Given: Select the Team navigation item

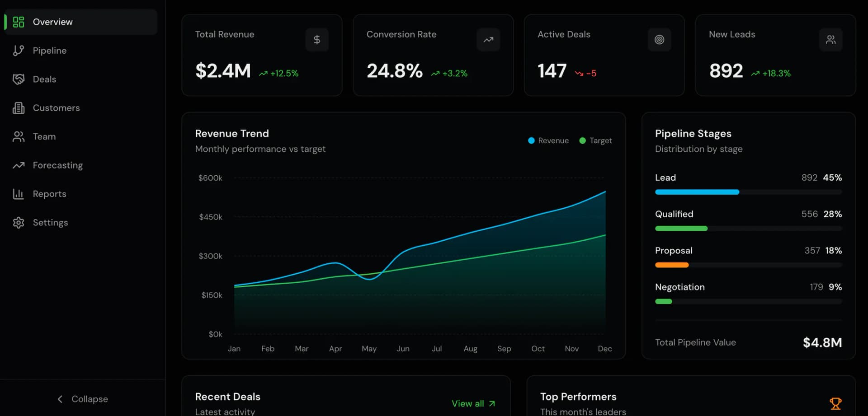Looking at the screenshot, I should (x=81, y=136).
